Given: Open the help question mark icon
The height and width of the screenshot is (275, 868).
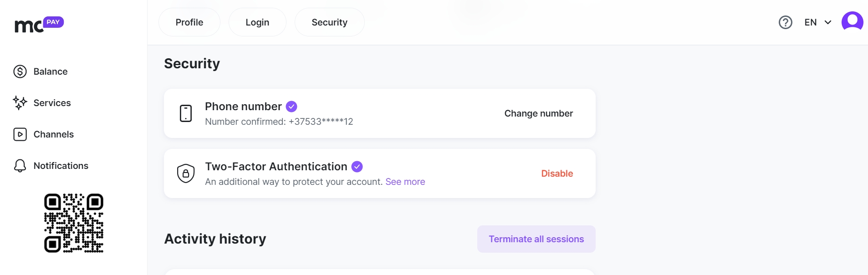Looking at the screenshot, I should click(x=786, y=22).
